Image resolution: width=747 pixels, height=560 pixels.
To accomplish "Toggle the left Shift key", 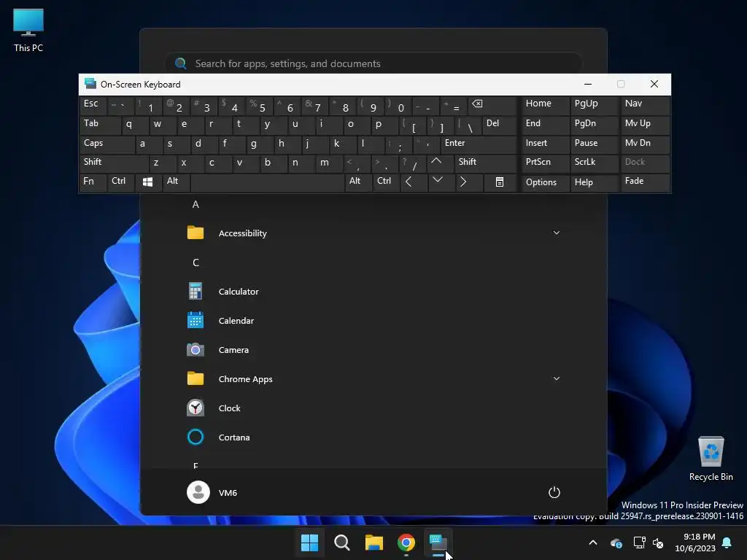I will pyautogui.click(x=115, y=163).
